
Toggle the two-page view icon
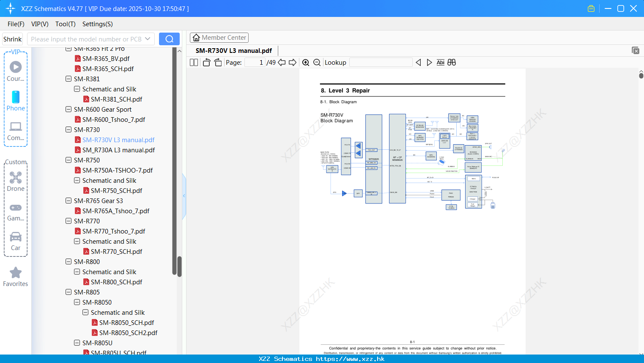tap(194, 62)
